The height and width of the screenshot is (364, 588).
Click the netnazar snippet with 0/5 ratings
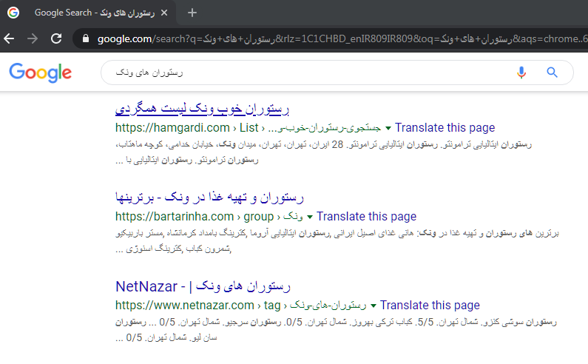pos(336,329)
